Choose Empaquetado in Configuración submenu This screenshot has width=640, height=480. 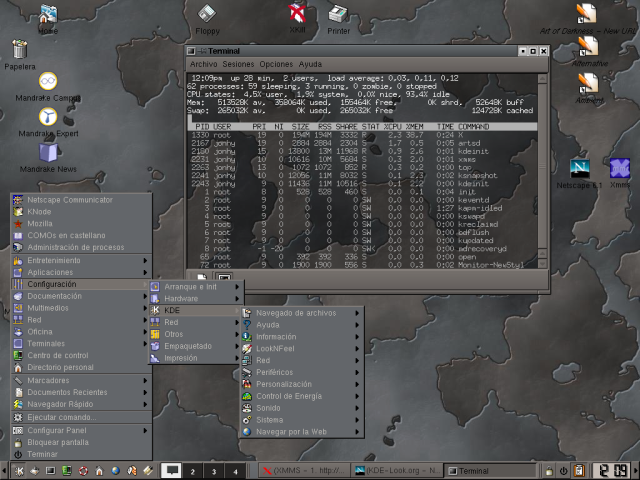[196, 346]
